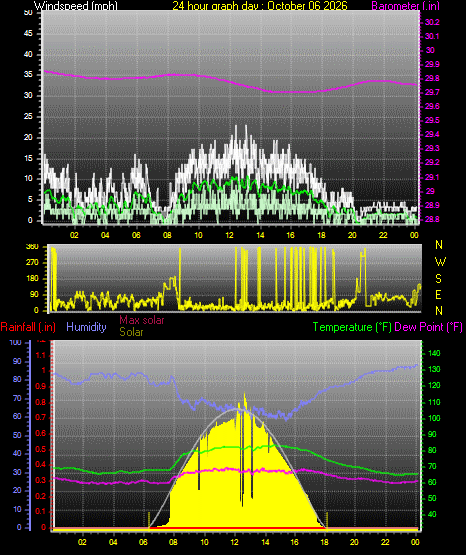The height and width of the screenshot is (555, 466).
Task: Click the "Max solar" legend label
Action: [142, 320]
